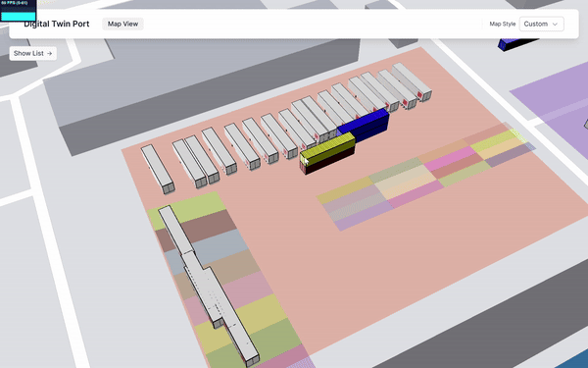Click the Show List button
This screenshot has width=588, height=368.
point(33,53)
